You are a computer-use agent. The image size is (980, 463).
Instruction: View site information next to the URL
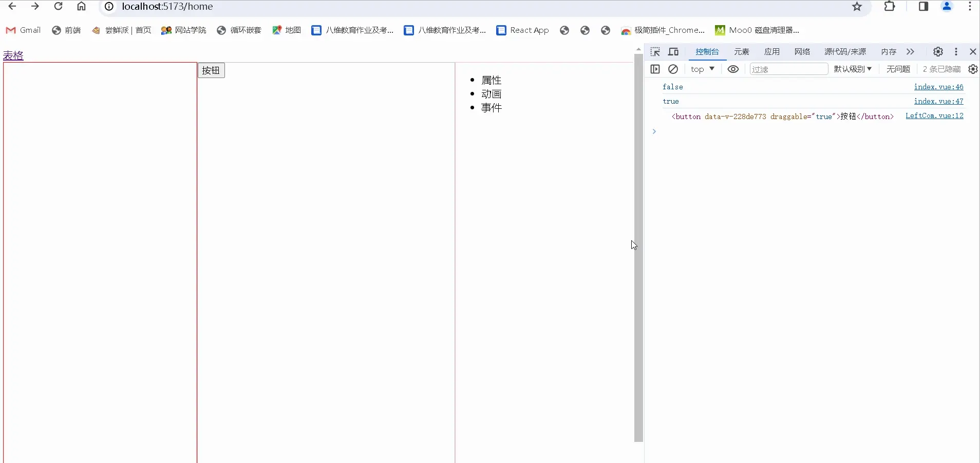tap(109, 7)
